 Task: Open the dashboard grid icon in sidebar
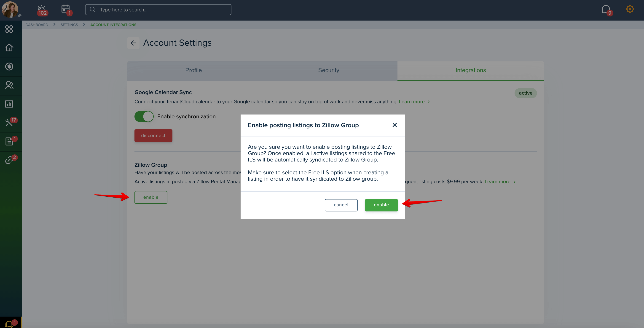click(x=9, y=29)
